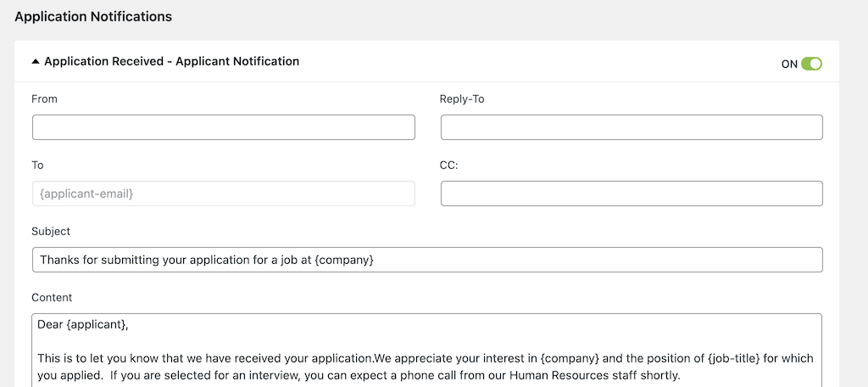
Task: Toggle the ON switch for Applicant Notification
Action: point(811,64)
